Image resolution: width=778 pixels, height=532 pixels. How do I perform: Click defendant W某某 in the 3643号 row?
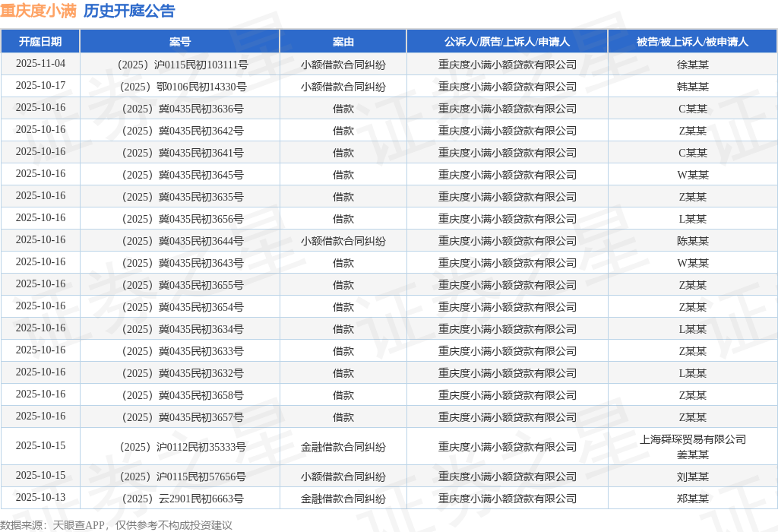click(x=693, y=263)
